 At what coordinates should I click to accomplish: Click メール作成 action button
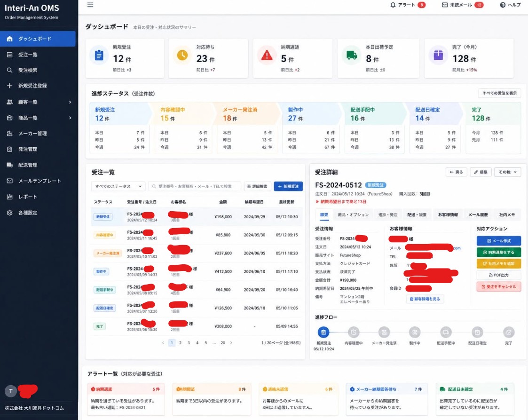pos(499,241)
